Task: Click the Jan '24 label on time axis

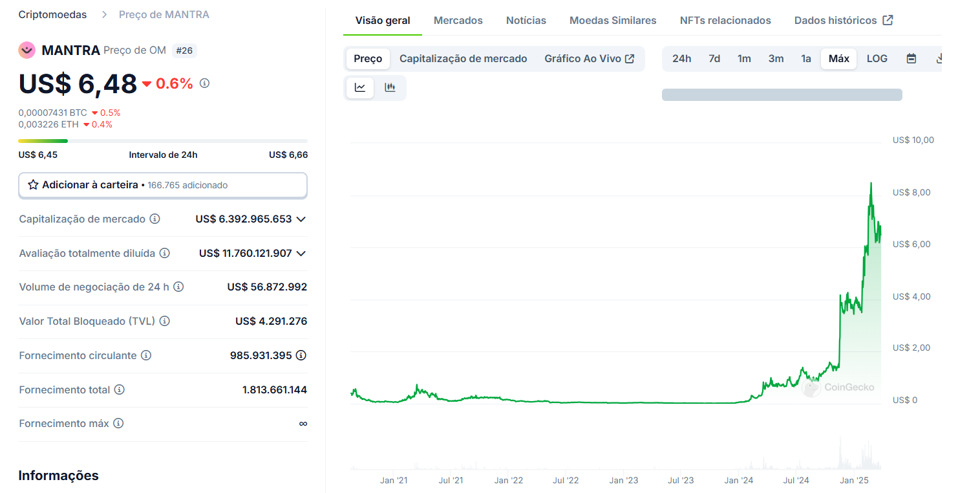Action: point(739,480)
